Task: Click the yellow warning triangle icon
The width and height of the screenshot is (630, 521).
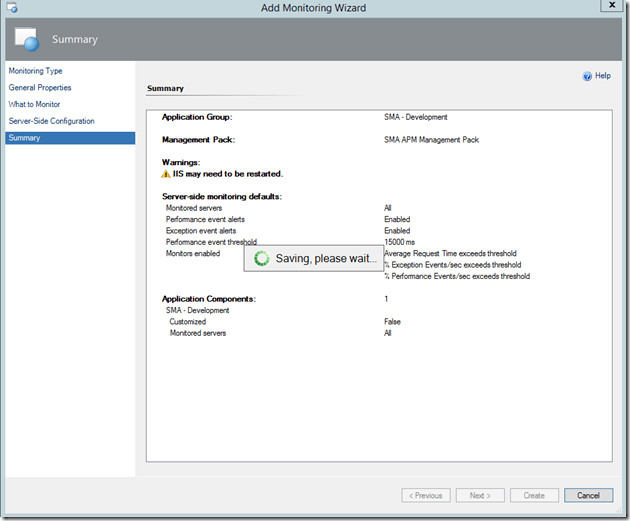Action: coord(167,174)
